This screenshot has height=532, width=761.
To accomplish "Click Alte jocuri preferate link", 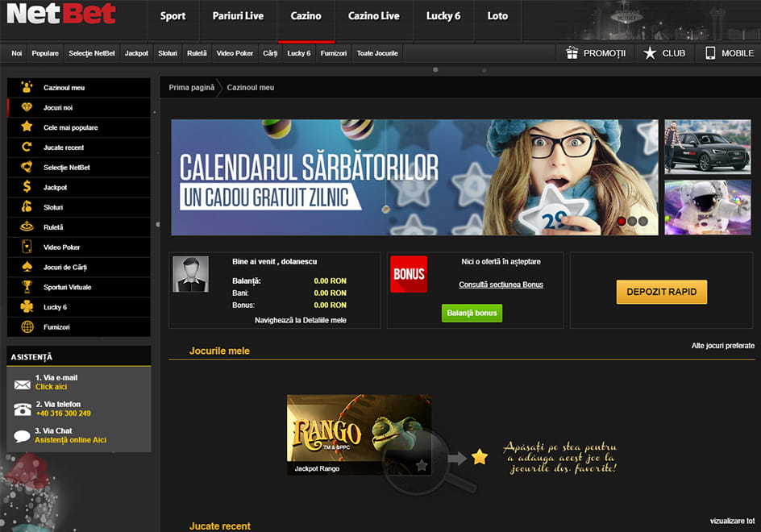I will [x=722, y=346].
